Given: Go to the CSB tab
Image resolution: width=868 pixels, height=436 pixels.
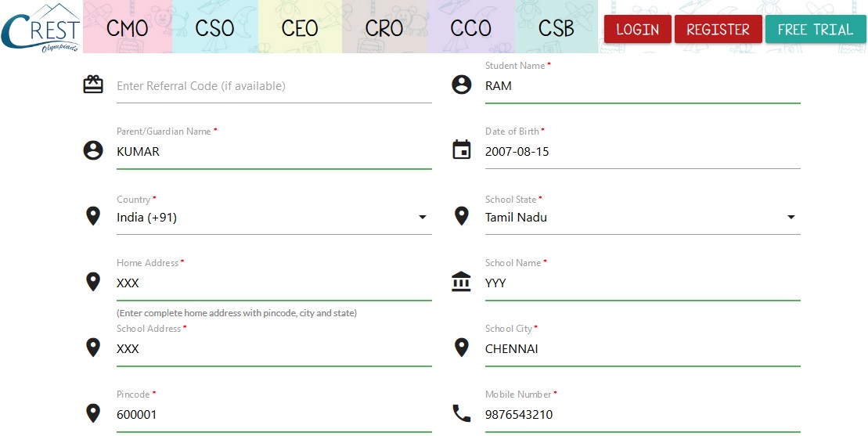Looking at the screenshot, I should point(556,28).
